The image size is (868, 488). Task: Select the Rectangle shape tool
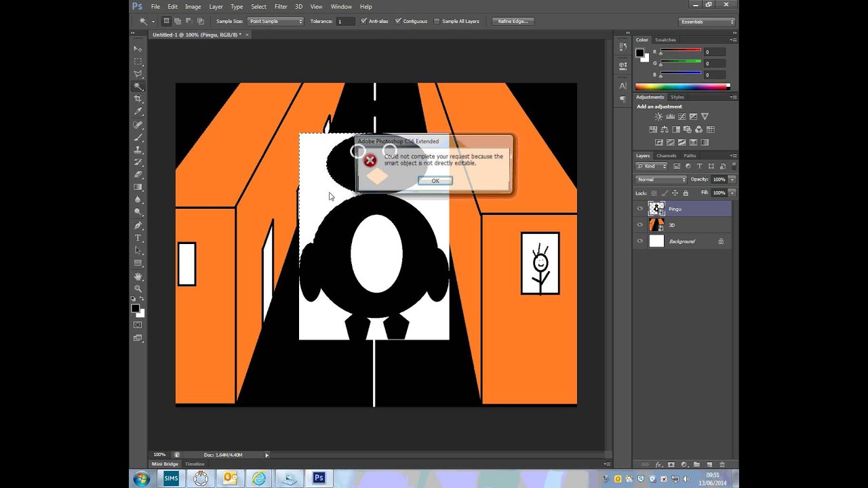[138, 263]
